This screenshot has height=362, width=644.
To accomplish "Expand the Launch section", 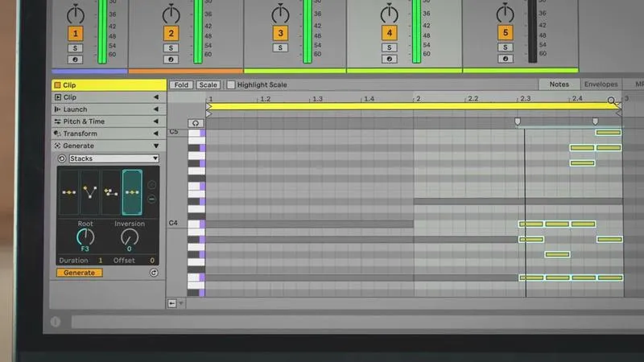I will 155,109.
